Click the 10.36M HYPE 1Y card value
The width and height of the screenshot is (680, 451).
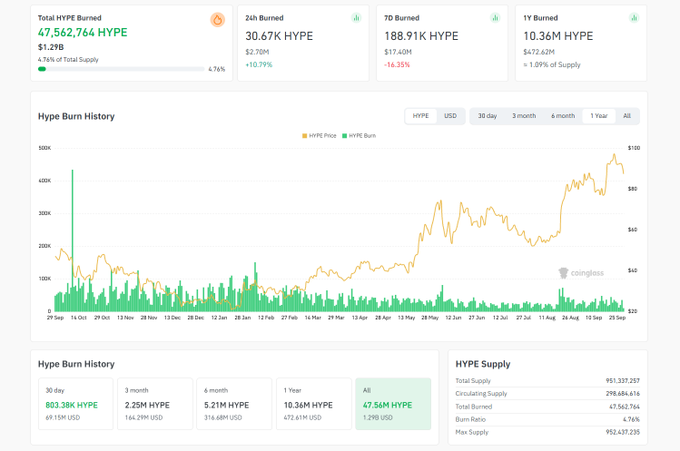558,36
